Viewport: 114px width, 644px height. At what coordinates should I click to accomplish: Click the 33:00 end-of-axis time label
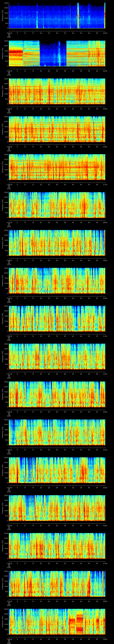pyautogui.click(x=105, y=412)
